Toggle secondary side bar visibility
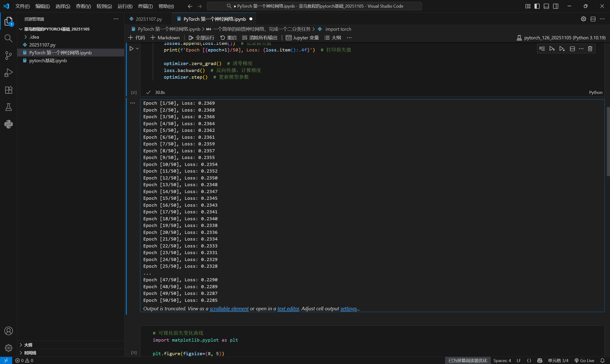Image resolution: width=610 pixels, height=364 pixels. tap(556, 6)
